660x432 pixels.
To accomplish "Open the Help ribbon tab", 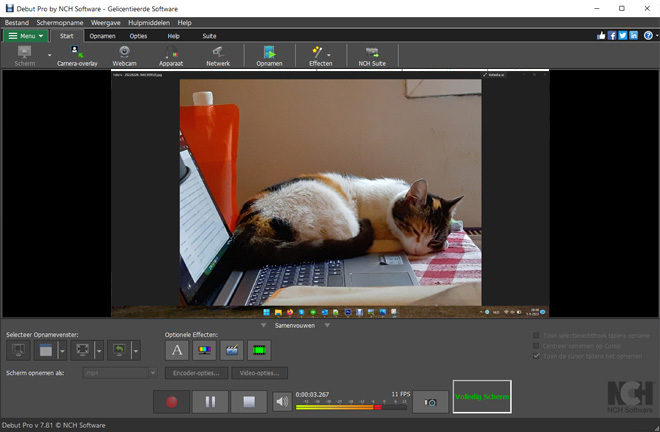I will tap(173, 36).
